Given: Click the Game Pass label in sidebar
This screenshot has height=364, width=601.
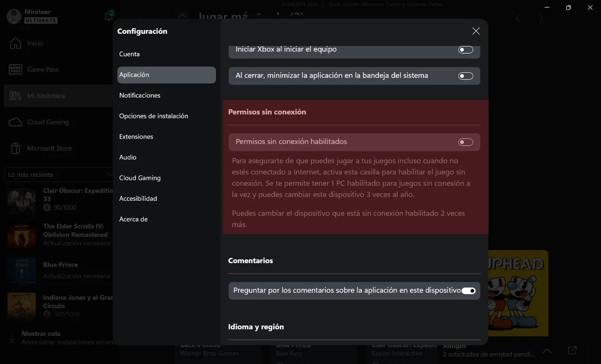Looking at the screenshot, I should (x=43, y=69).
